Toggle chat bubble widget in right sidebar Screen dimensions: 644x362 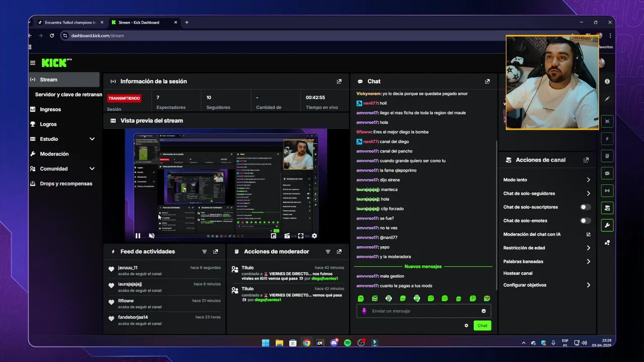607,173
